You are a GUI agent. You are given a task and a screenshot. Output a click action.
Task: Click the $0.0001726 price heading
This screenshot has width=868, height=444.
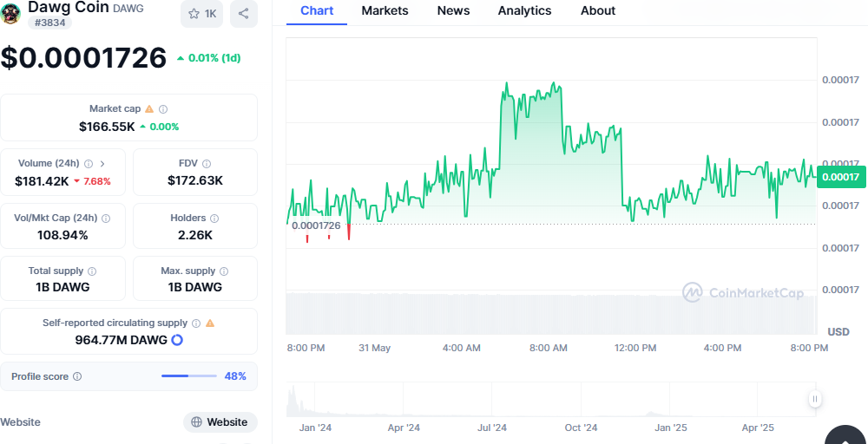click(x=83, y=57)
